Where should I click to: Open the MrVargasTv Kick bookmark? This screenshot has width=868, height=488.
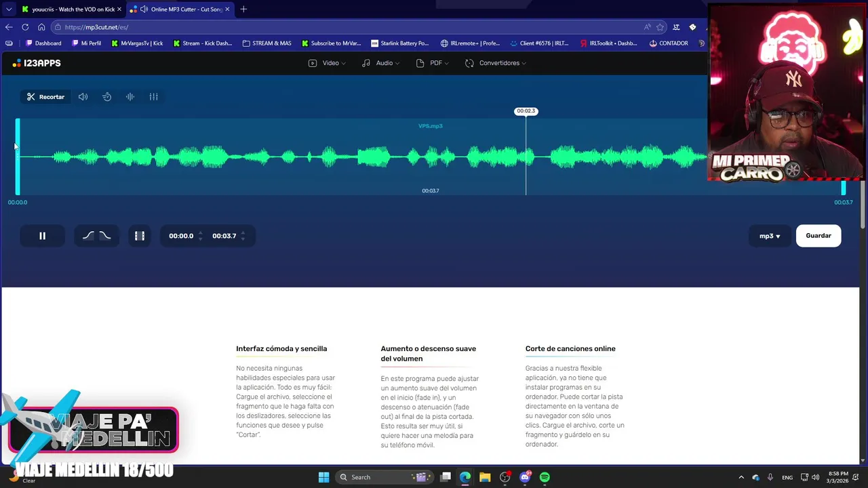click(137, 43)
